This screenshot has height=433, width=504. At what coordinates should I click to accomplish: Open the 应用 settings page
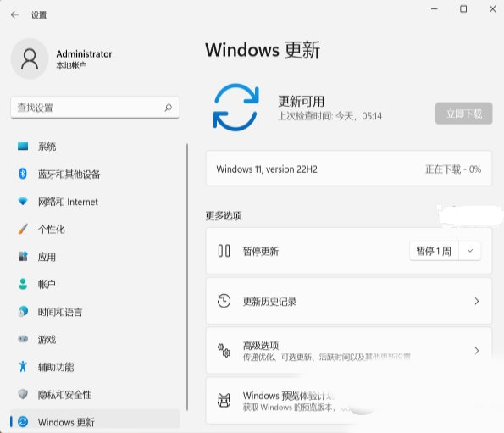tap(95, 257)
